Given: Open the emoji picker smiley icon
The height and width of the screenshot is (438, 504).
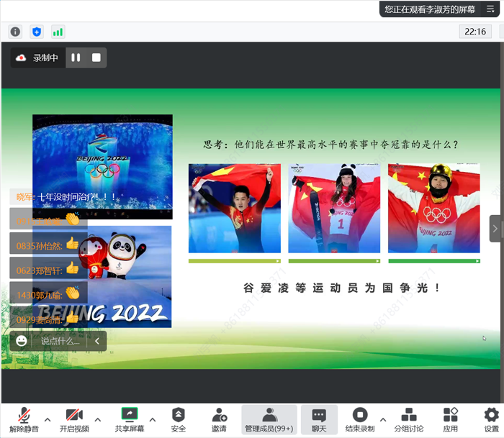Looking at the screenshot, I should click(21, 341).
